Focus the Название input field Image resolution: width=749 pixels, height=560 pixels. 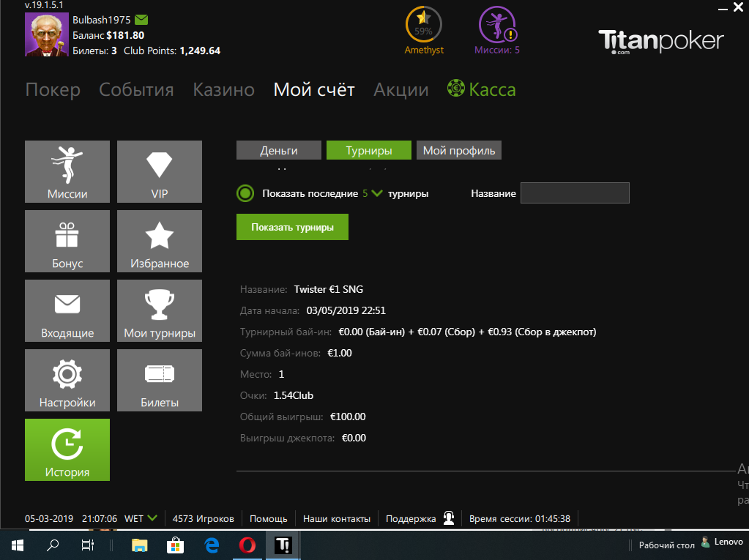click(x=575, y=193)
